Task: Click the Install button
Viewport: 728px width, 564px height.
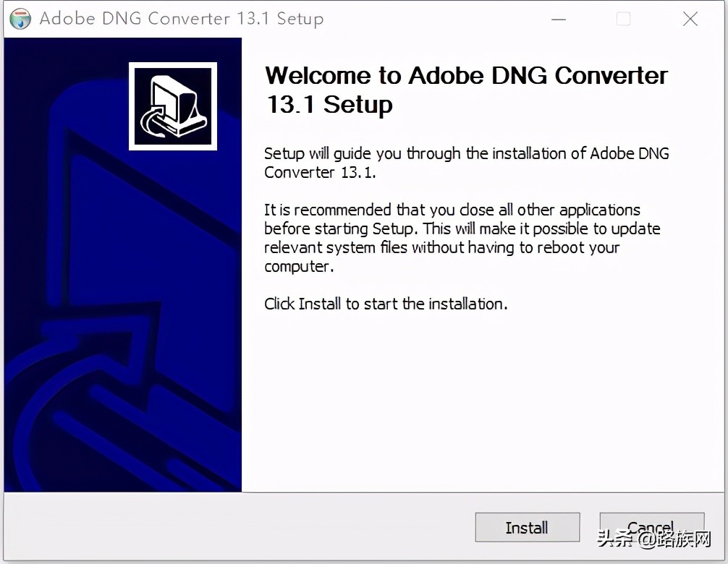Action: (527, 528)
